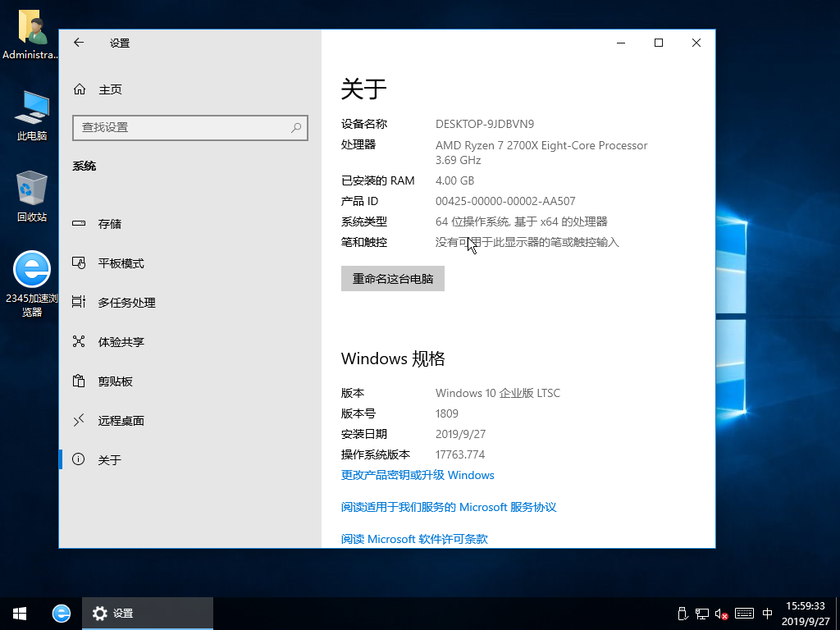The height and width of the screenshot is (630, 840).
Task: Click the Windows 10 企业版 LTSC edition text
Action: pyautogui.click(x=498, y=393)
